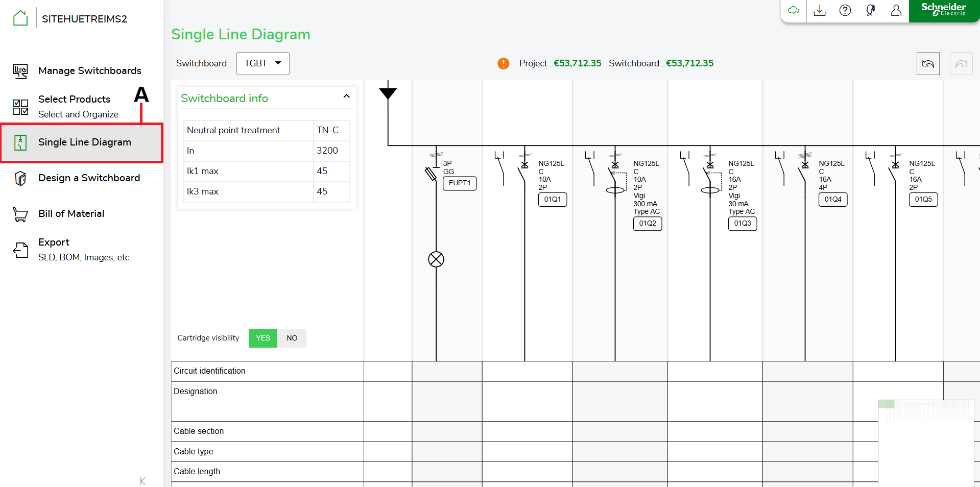Click the Ik3 max value 45
The height and width of the screenshot is (487, 980).
pyautogui.click(x=322, y=191)
